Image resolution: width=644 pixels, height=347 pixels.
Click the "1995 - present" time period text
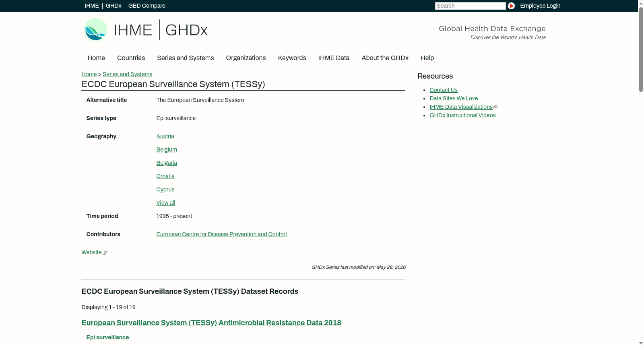174,216
